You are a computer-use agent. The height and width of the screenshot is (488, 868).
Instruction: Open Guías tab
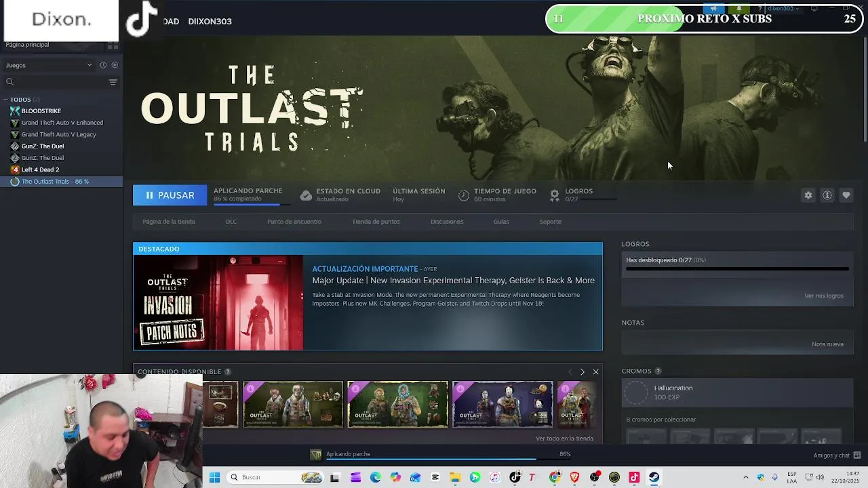pos(501,222)
